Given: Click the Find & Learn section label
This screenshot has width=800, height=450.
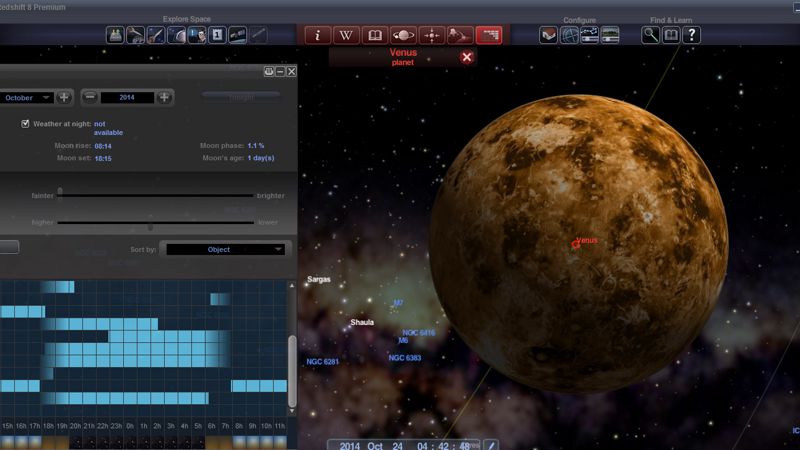Looking at the screenshot, I should click(671, 20).
